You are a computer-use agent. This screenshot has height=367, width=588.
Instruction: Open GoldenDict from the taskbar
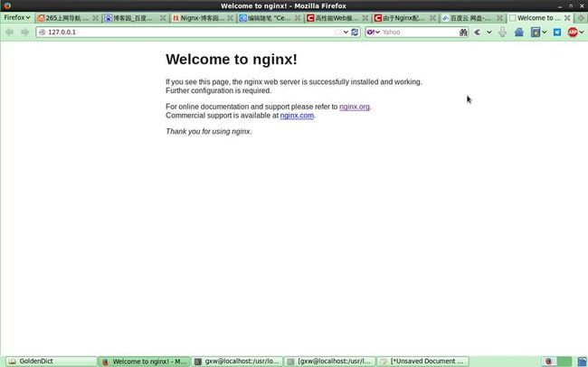(51, 362)
